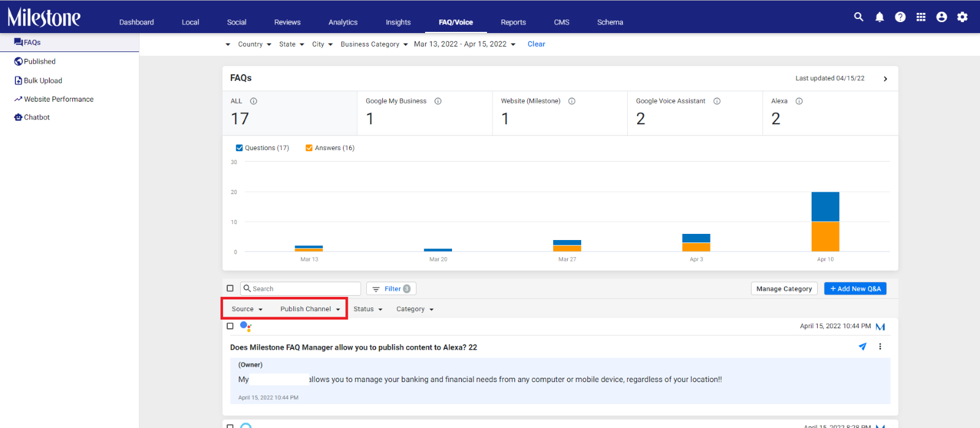
Task: Click the info icon next to ALL
Action: [x=254, y=101]
